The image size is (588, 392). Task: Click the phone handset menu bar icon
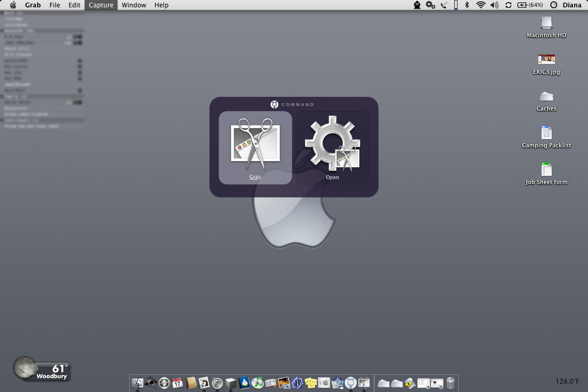coord(444,5)
